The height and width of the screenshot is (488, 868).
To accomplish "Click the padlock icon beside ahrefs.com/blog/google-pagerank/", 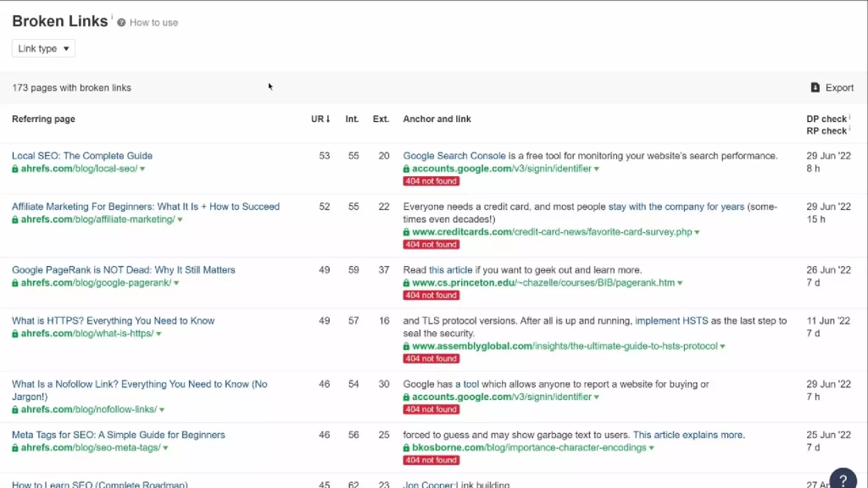I will [15, 283].
